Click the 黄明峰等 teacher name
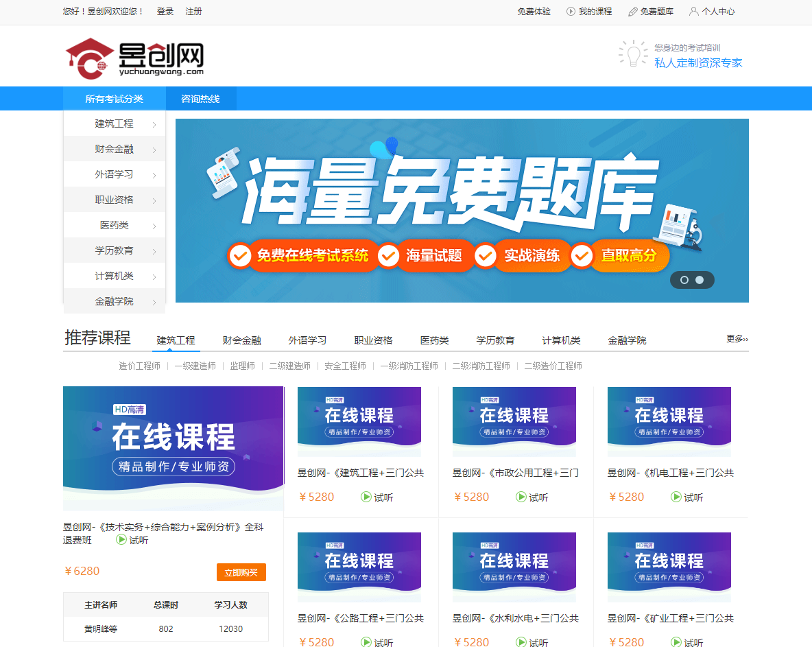Viewport: 812px width, 647px height. 101,628
